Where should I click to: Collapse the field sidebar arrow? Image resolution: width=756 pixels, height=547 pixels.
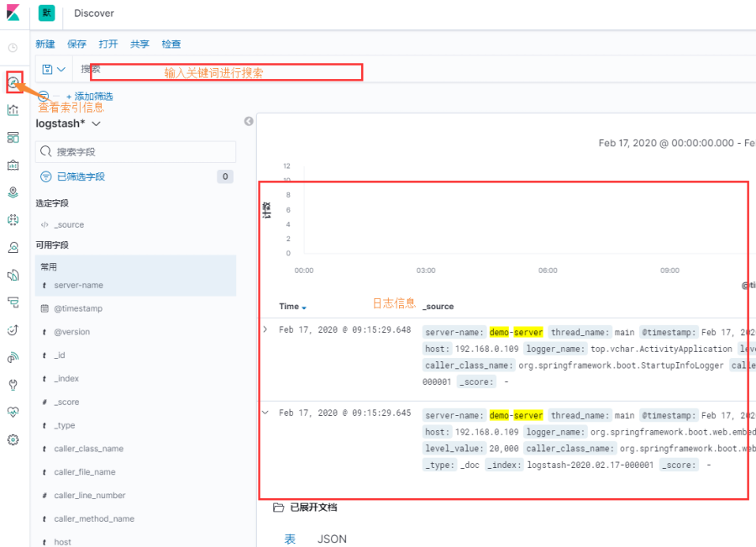(249, 121)
